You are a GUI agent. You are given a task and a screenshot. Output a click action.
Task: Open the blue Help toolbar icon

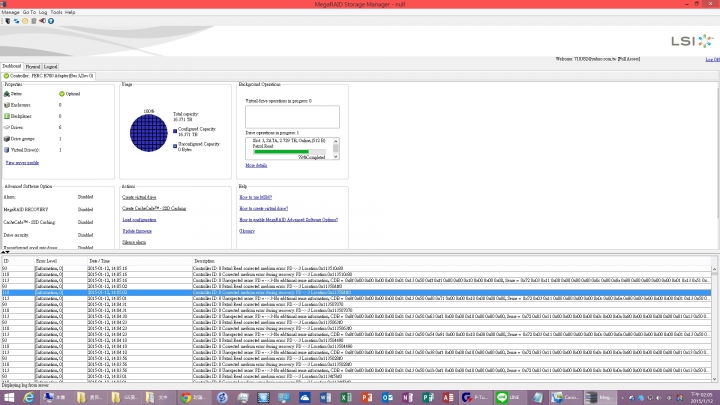[51, 21]
